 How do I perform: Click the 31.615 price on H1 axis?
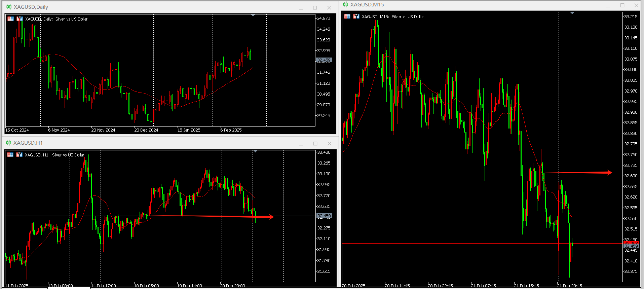coord(324,272)
